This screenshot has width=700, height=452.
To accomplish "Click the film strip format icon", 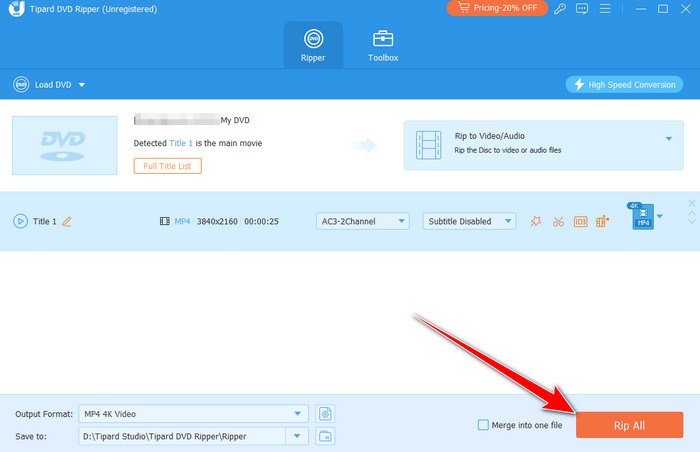I will coord(165,221).
